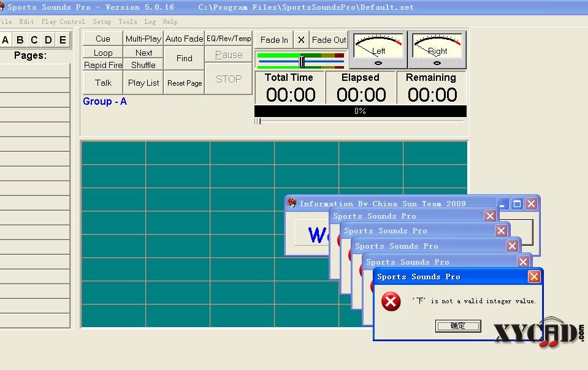Viewport: 588px width, 370px height.
Task: Click the Left VU meter
Action: 378,50
